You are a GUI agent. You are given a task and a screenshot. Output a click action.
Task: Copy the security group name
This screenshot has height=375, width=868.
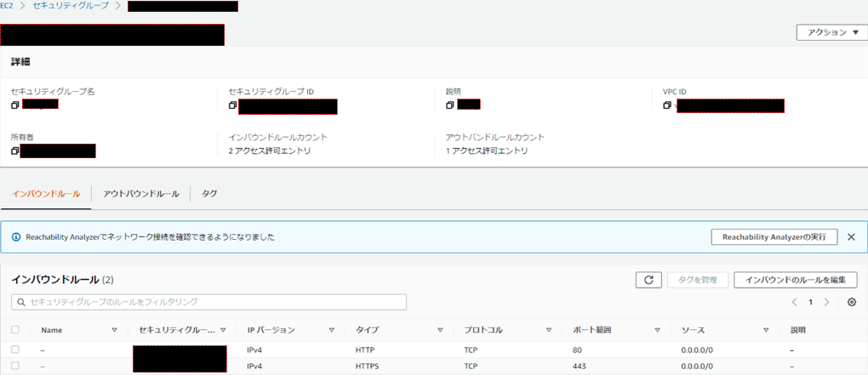pos(15,105)
